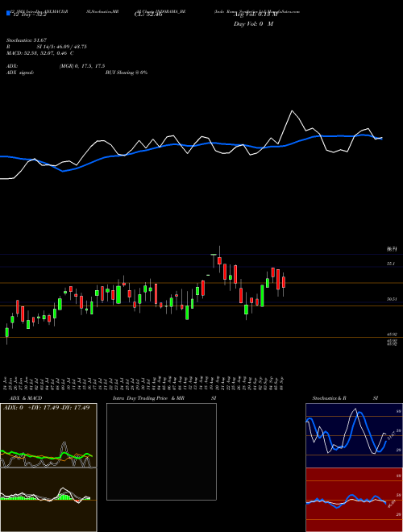The width and height of the screenshot is (403, 532).
Task: Click the peak of the white price line
Action: click(x=292, y=111)
